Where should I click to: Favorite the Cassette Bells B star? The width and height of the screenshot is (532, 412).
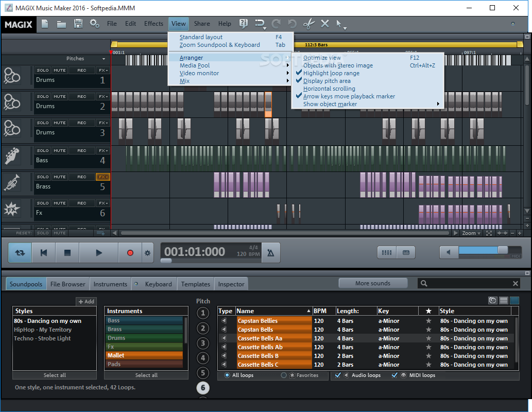[x=428, y=356]
